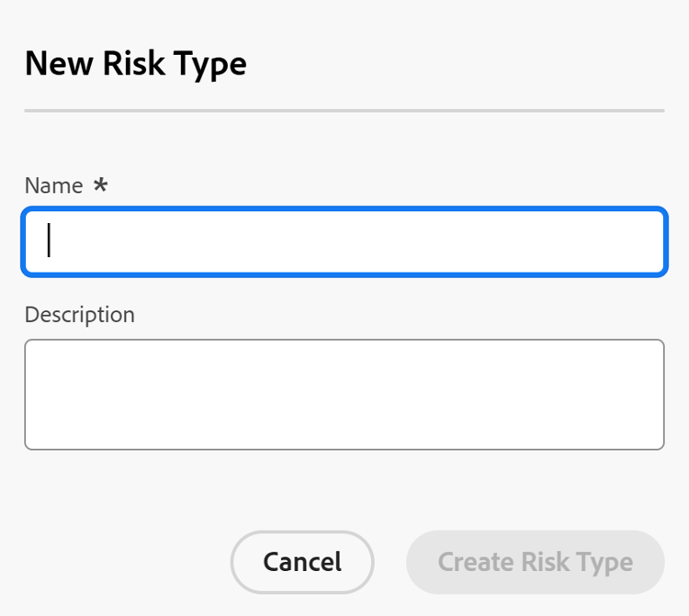Viewport: 689px width, 616px height.
Task: Click the required asterisk beside Name
Action: pos(100,185)
